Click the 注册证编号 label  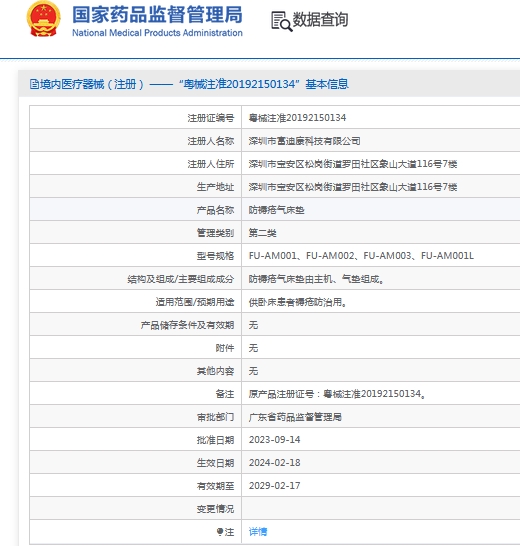(211, 118)
